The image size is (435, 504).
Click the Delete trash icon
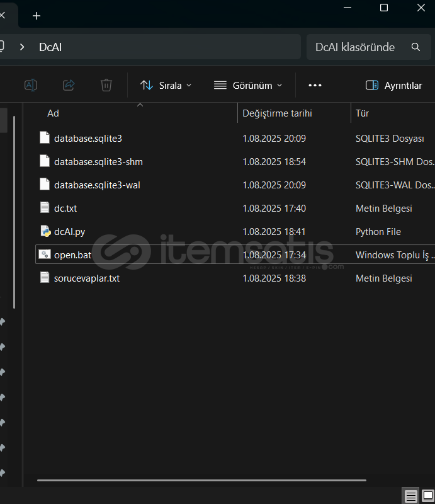106,85
